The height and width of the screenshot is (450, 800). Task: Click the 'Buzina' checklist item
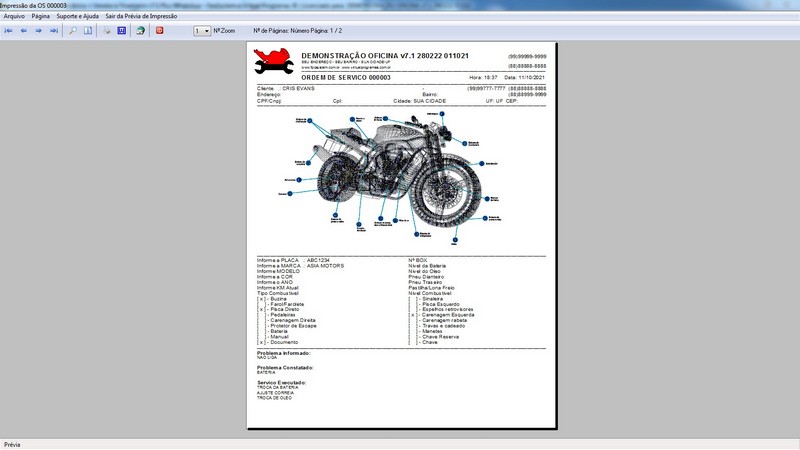(x=272, y=299)
